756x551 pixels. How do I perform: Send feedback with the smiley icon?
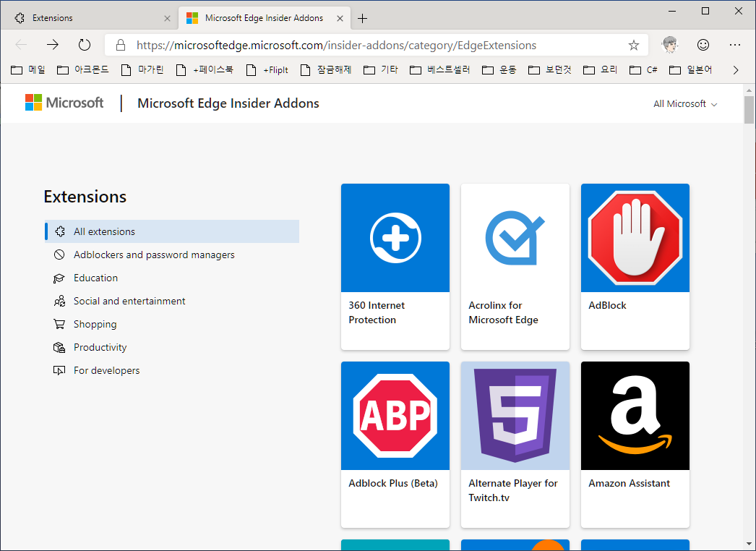703,45
